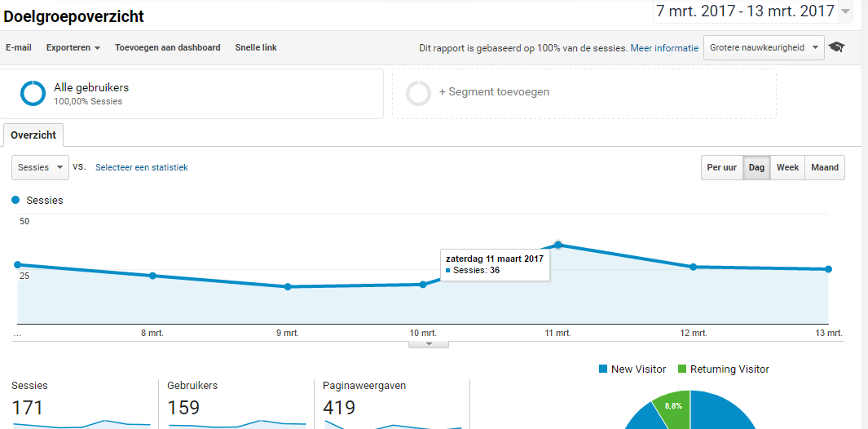Click the 50 y-axis label

point(24,221)
